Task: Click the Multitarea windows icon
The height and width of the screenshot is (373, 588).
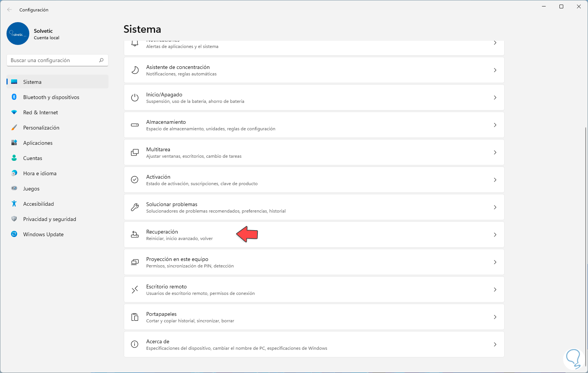Action: tap(135, 152)
